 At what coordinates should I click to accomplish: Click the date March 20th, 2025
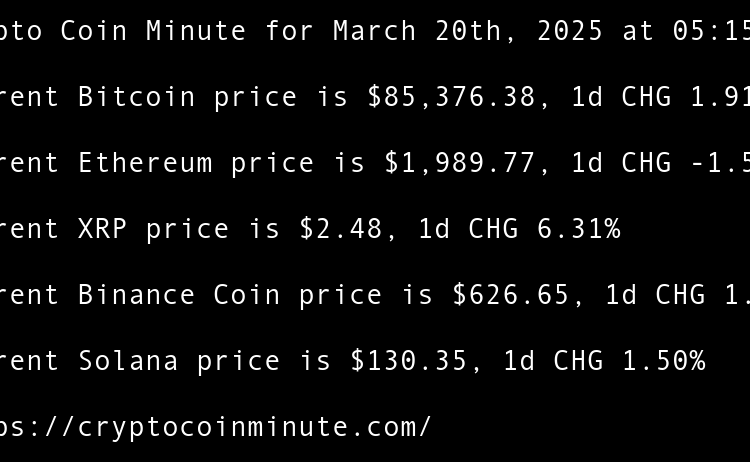(x=468, y=31)
